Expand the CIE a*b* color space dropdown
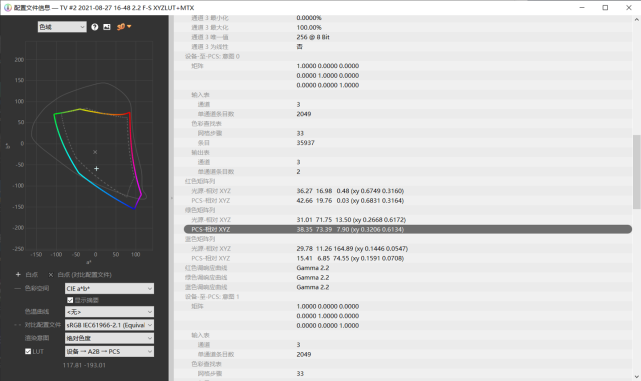The height and width of the screenshot is (381, 641). pos(110,289)
